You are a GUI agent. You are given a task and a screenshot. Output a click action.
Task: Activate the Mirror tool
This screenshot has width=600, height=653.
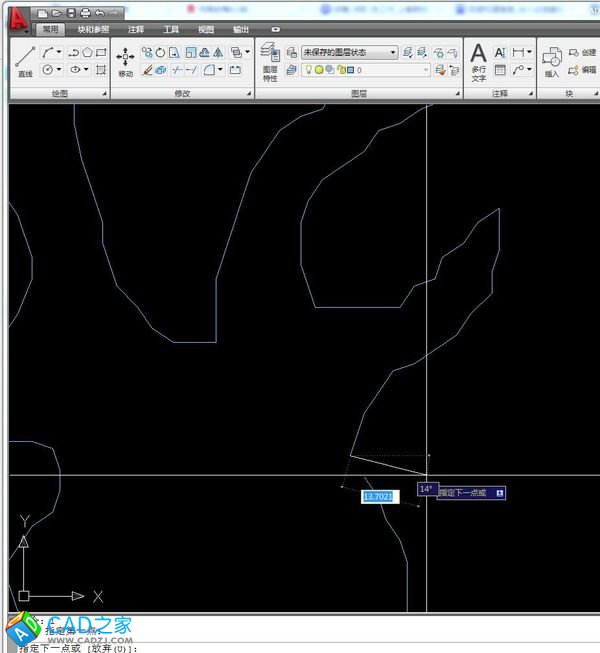[x=218, y=52]
